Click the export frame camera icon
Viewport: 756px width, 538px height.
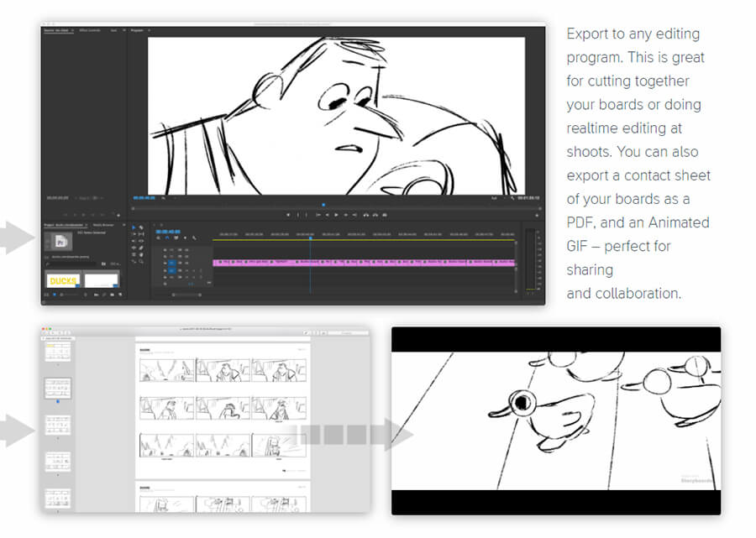[x=384, y=215]
